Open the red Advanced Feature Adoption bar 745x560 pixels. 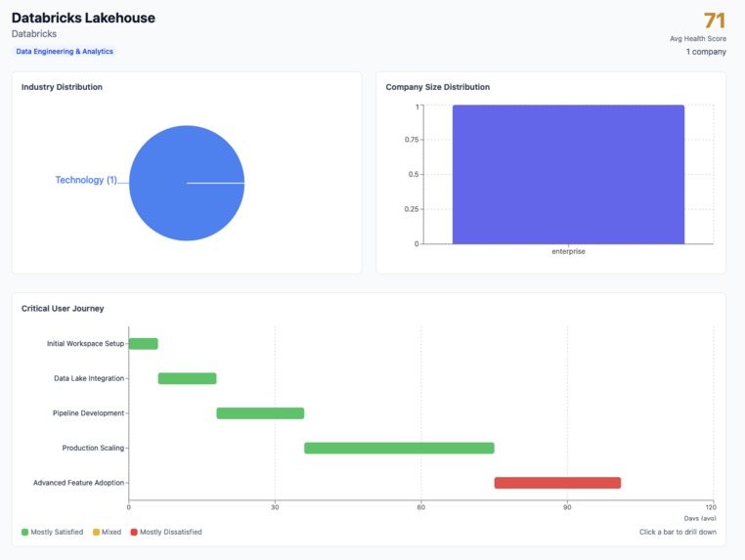[x=558, y=483]
